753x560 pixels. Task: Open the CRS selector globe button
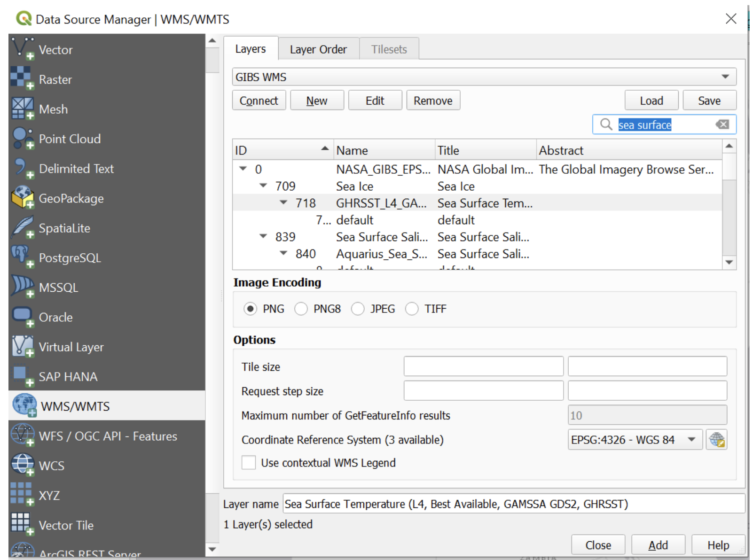pyautogui.click(x=716, y=440)
